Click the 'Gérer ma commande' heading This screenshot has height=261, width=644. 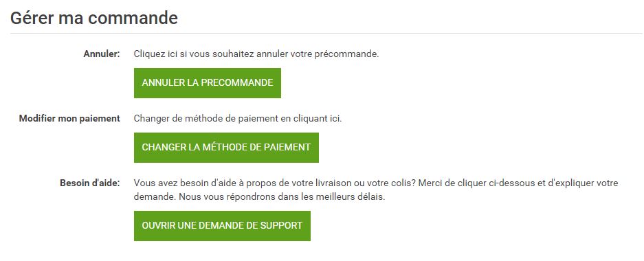pos(94,18)
